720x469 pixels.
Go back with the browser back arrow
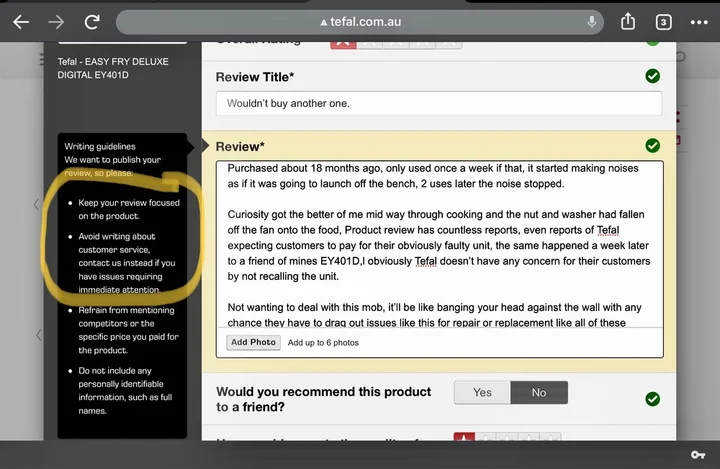[x=21, y=22]
